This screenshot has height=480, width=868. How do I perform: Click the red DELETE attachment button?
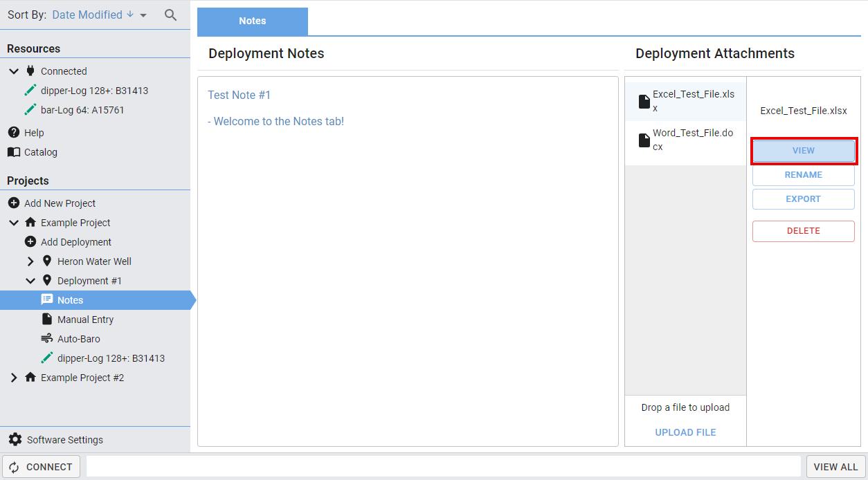(x=803, y=231)
